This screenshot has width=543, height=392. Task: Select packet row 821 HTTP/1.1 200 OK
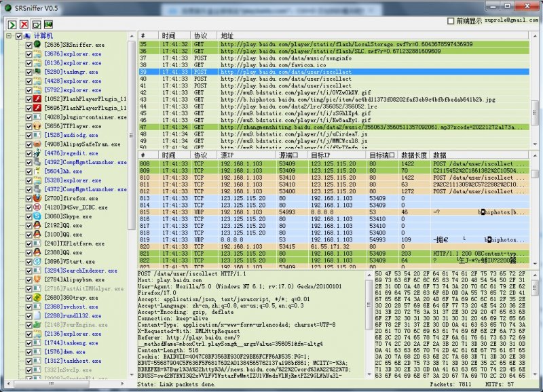coord(334,253)
